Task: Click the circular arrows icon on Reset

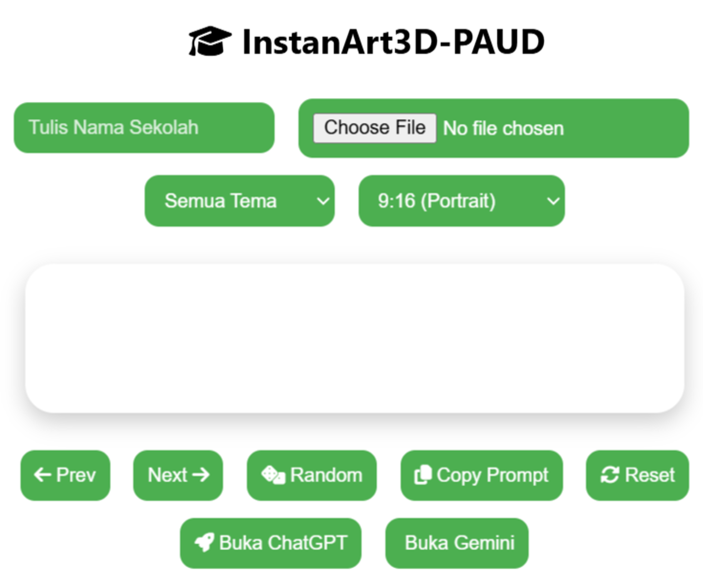Action: (x=610, y=475)
